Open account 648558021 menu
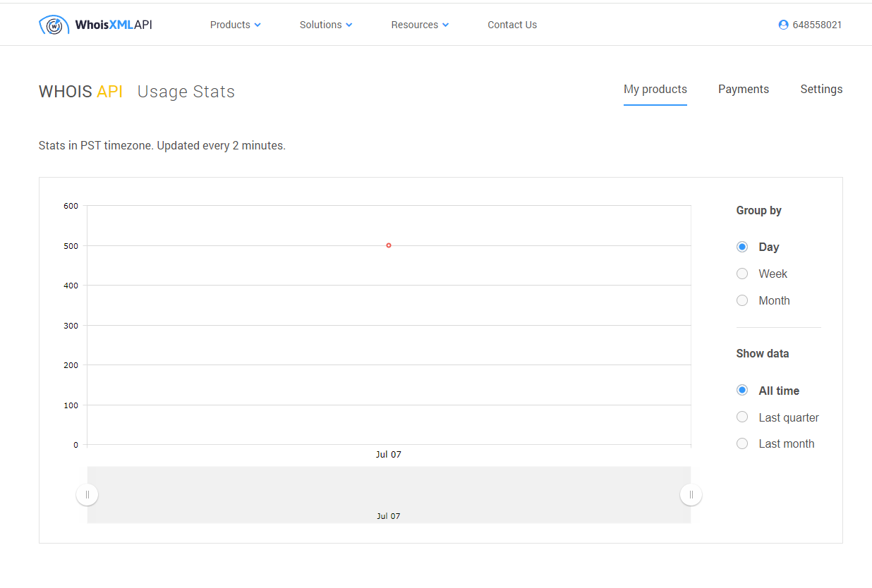The image size is (872, 588). (810, 25)
